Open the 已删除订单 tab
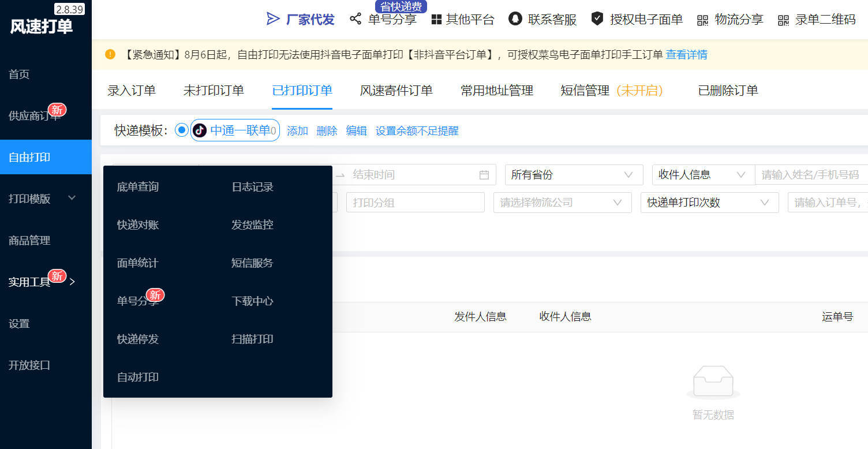 [x=728, y=91]
